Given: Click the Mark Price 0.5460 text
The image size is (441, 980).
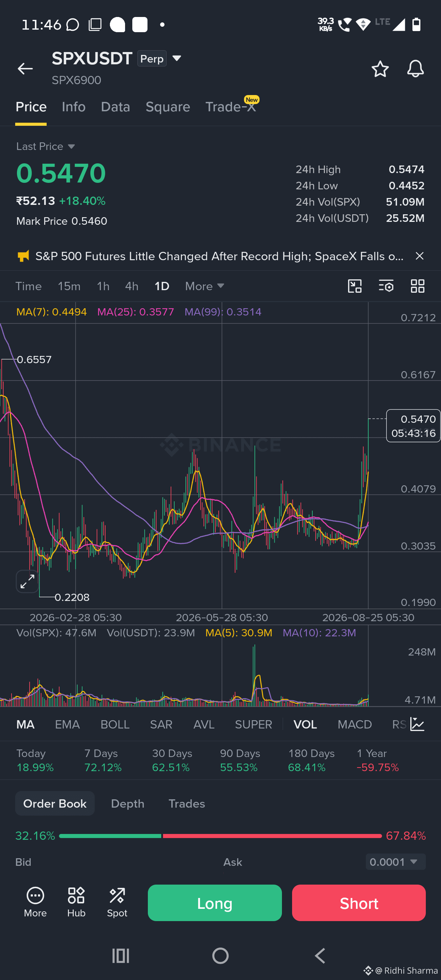Looking at the screenshot, I should click(x=62, y=221).
